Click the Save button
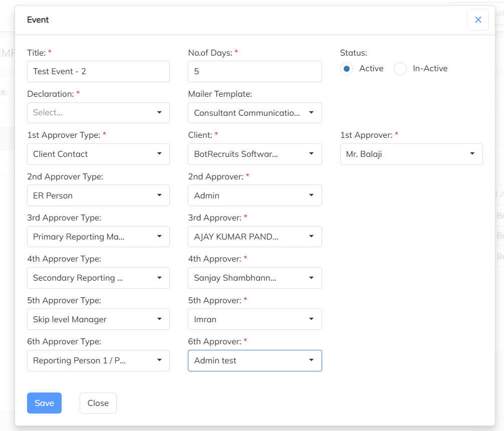This screenshot has height=431, width=504. pyautogui.click(x=44, y=403)
